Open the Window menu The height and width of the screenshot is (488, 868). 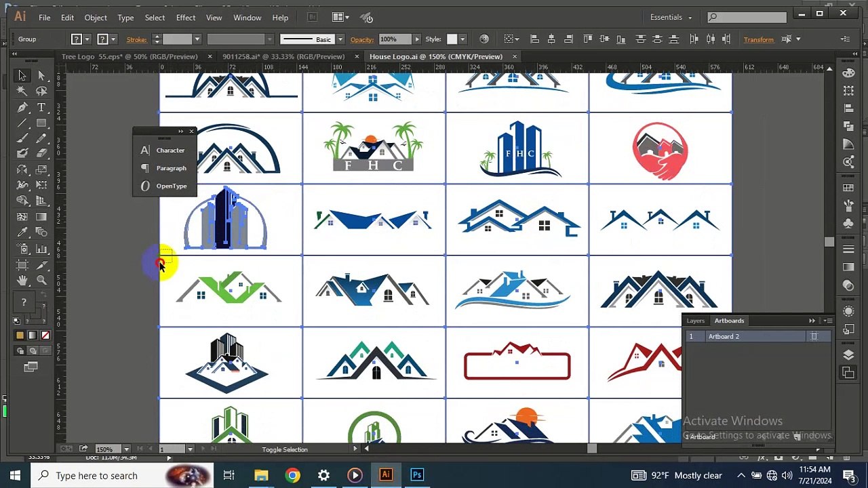pyautogui.click(x=248, y=17)
